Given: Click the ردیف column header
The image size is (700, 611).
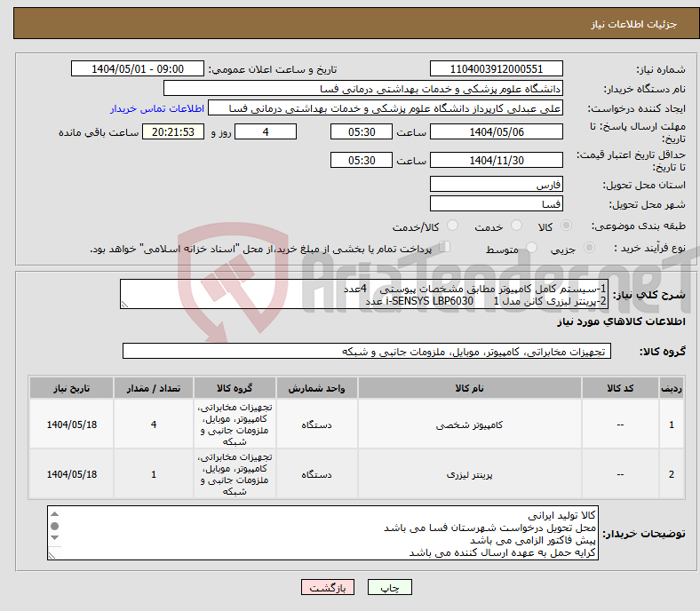Looking at the screenshot, I should click(x=671, y=388).
